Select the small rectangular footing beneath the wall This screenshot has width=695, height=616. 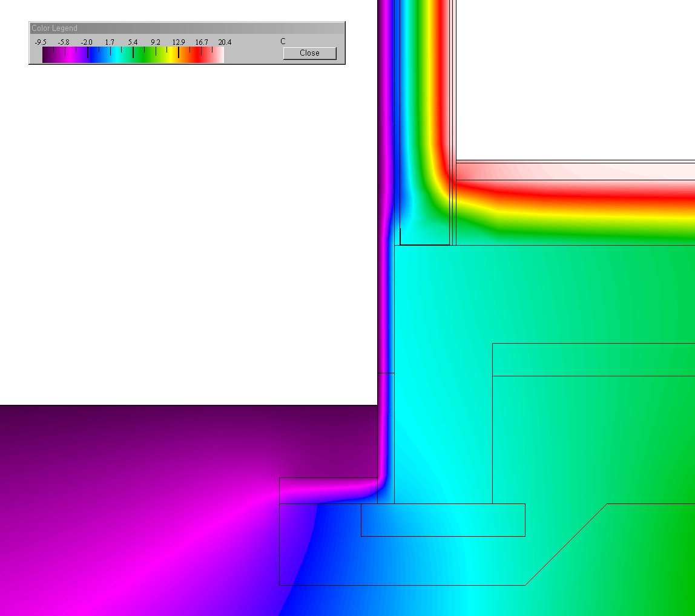tap(442, 520)
